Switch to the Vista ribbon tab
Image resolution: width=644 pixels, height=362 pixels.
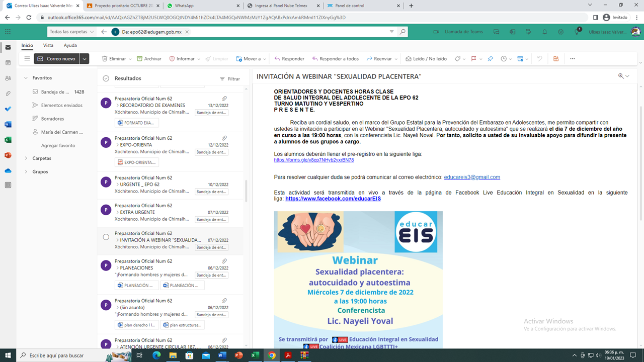(48, 45)
